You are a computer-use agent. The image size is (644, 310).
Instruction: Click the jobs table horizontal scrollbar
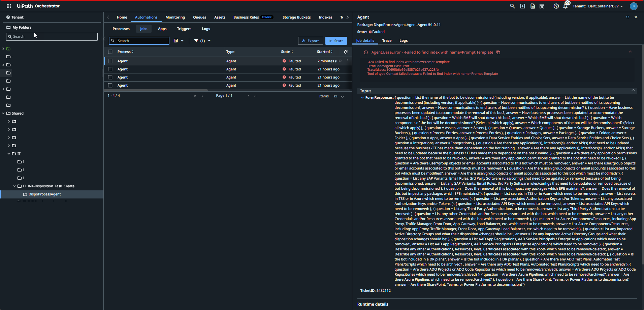(x=156, y=90)
